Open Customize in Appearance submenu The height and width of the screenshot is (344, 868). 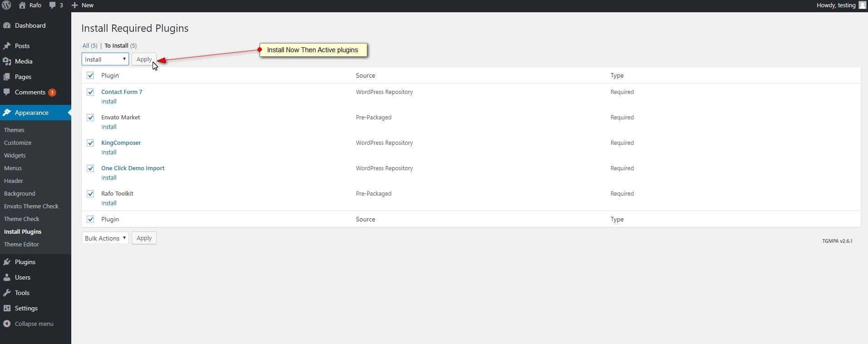point(18,143)
